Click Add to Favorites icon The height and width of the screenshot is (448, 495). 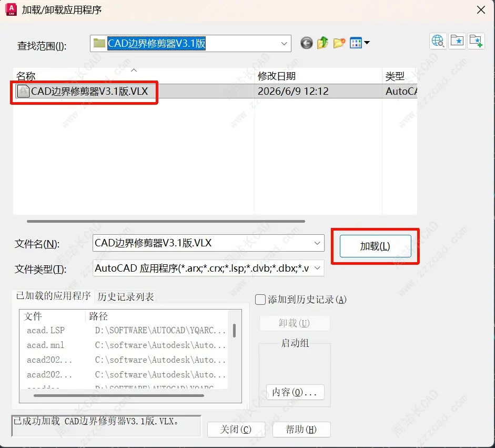pos(476,41)
